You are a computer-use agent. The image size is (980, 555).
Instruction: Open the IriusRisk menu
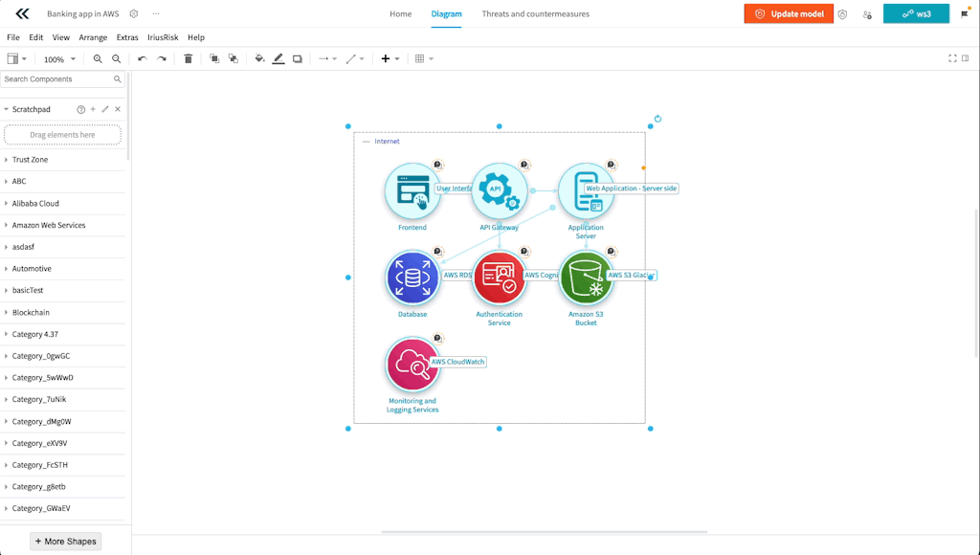(x=163, y=37)
